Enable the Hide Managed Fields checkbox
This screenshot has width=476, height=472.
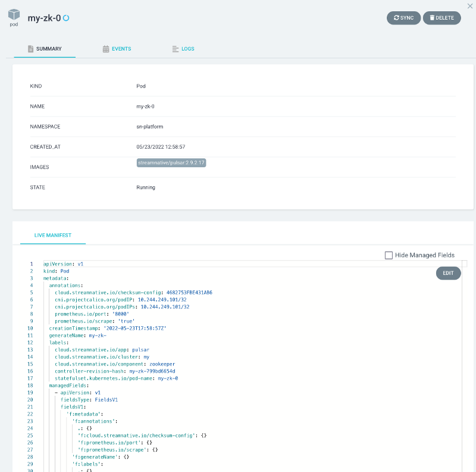tap(389, 255)
